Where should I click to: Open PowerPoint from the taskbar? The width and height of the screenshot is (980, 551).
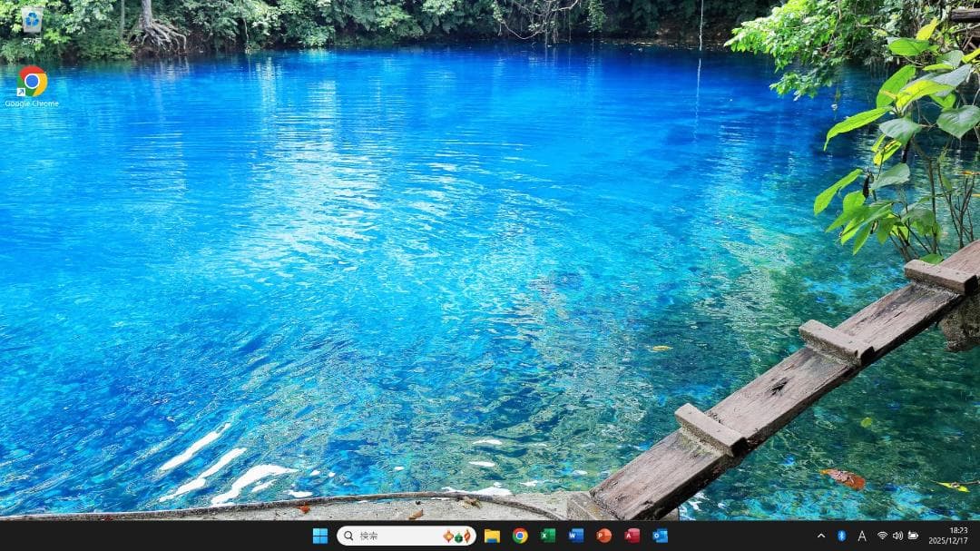click(x=603, y=536)
